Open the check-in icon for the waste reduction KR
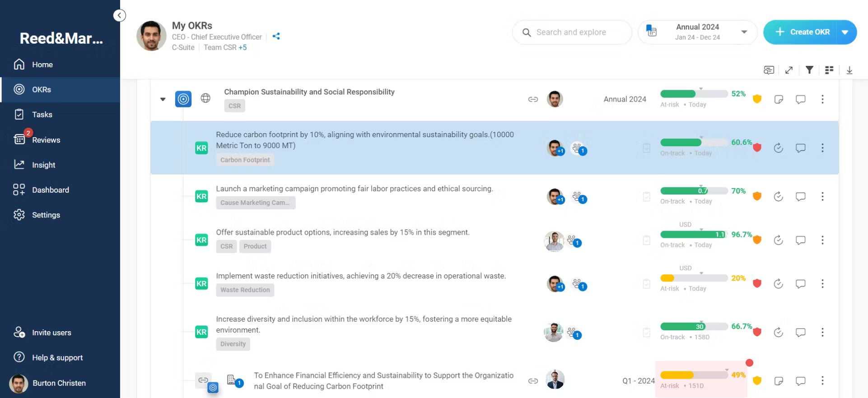This screenshot has width=868, height=398. point(778,283)
